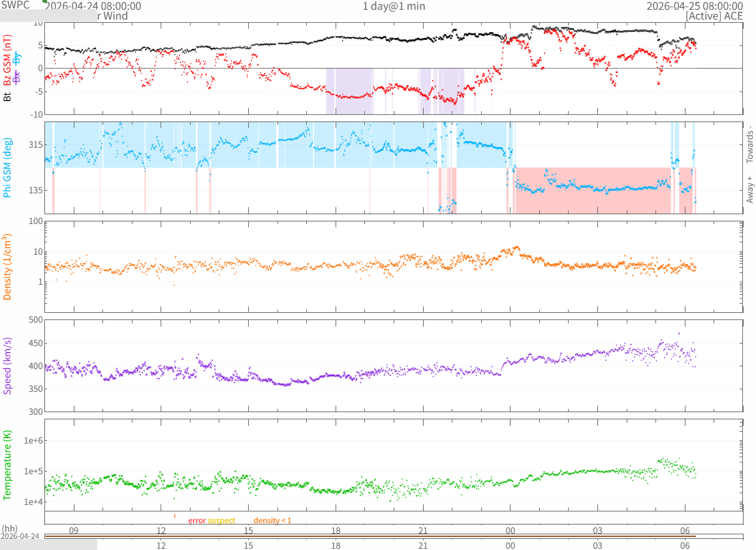
Task: Click the 'Away +' sector label
Action: click(x=749, y=189)
